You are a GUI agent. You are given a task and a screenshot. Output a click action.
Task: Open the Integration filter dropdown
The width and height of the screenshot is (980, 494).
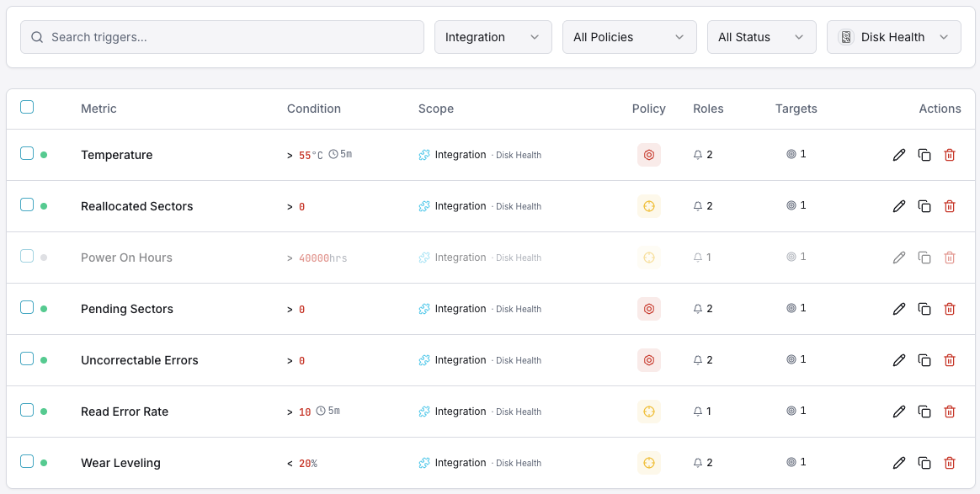(493, 37)
